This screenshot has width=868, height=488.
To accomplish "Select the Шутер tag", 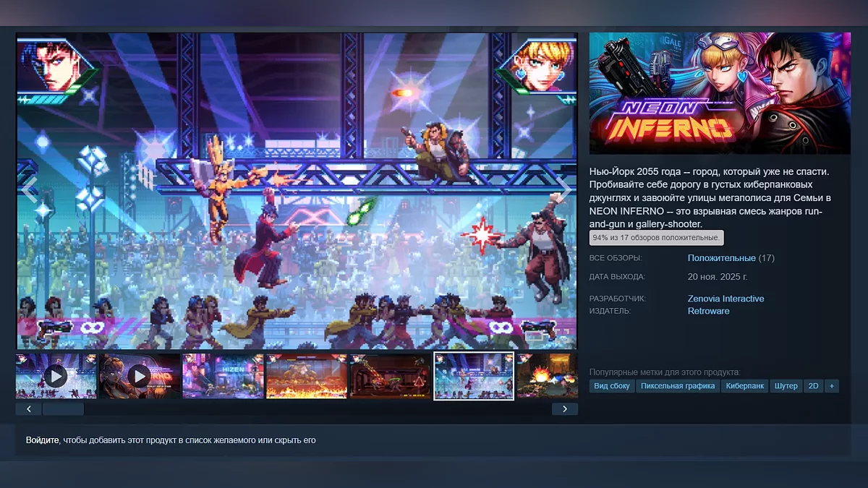I will pyautogui.click(x=786, y=386).
